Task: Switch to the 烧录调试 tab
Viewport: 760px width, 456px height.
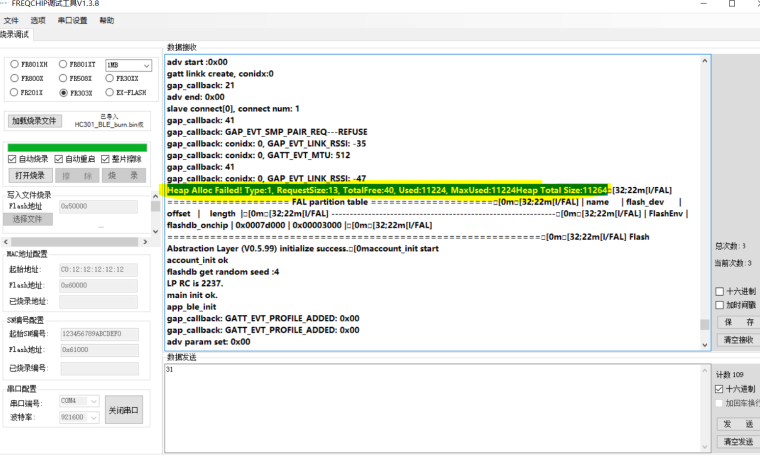Action: point(16,35)
